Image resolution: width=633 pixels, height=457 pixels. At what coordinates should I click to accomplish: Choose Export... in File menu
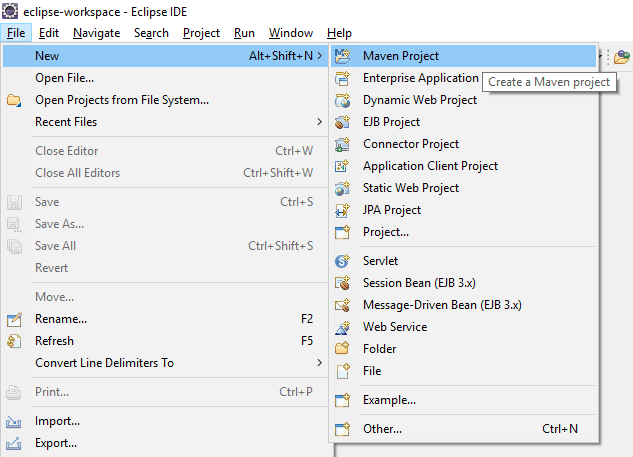pos(56,443)
